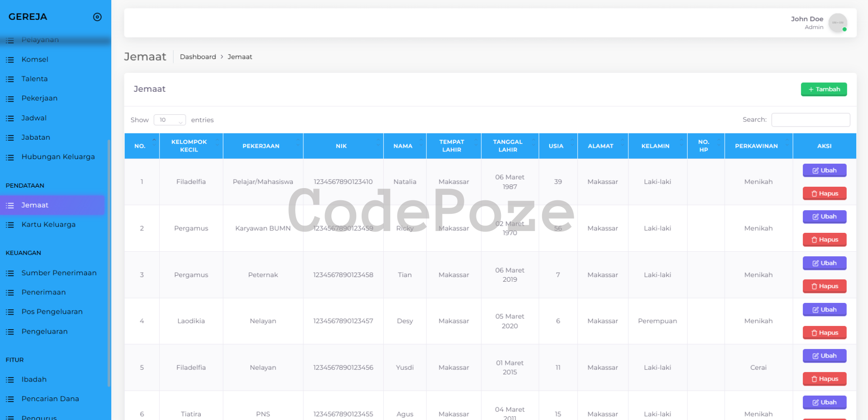The width and height of the screenshot is (868, 420).
Task: Open Hubungan Keluarga menu item
Action: point(58,157)
